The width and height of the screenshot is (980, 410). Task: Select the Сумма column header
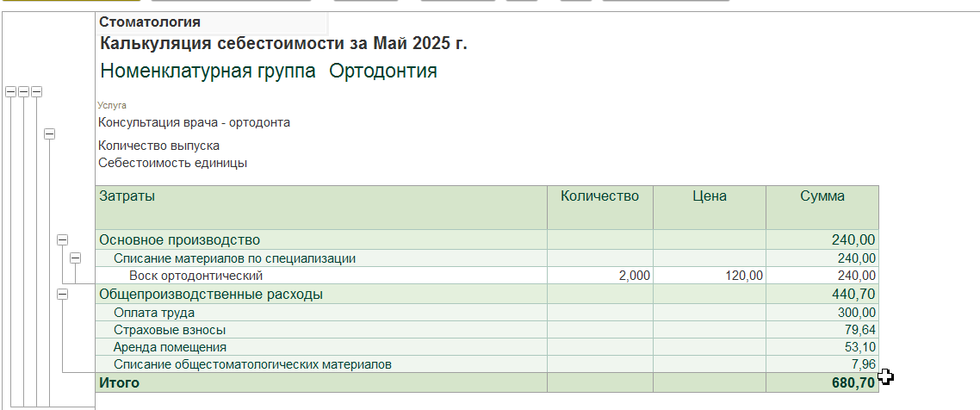tap(822, 208)
